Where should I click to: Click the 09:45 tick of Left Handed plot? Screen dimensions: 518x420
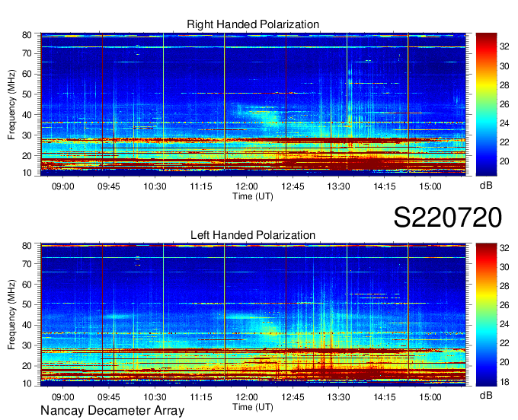(x=109, y=397)
